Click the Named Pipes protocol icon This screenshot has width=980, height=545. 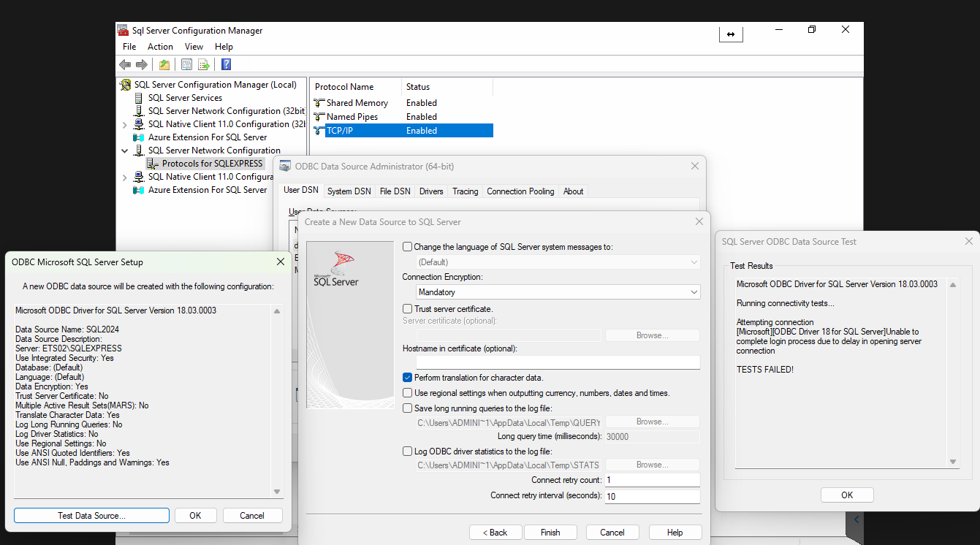tap(319, 117)
